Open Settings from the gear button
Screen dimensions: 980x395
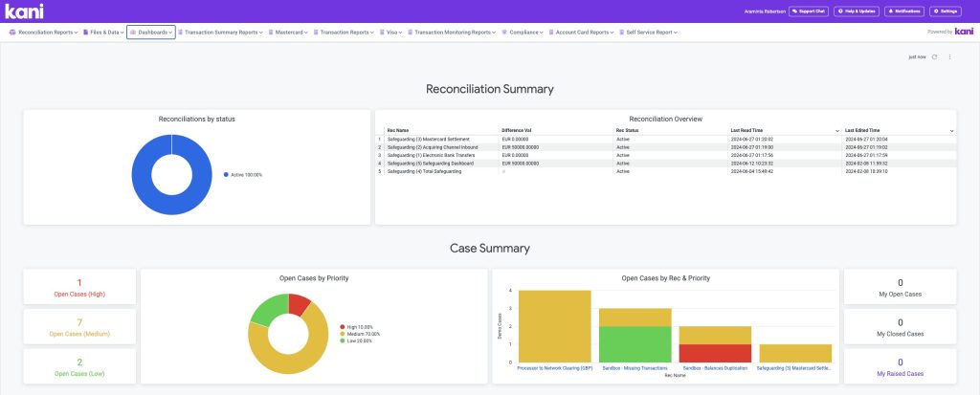click(x=946, y=11)
